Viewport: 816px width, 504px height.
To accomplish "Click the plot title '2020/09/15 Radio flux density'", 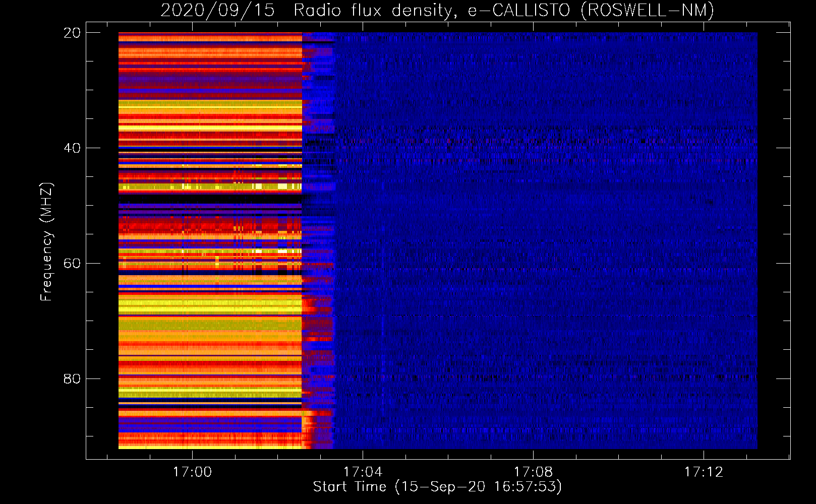I will click(437, 10).
